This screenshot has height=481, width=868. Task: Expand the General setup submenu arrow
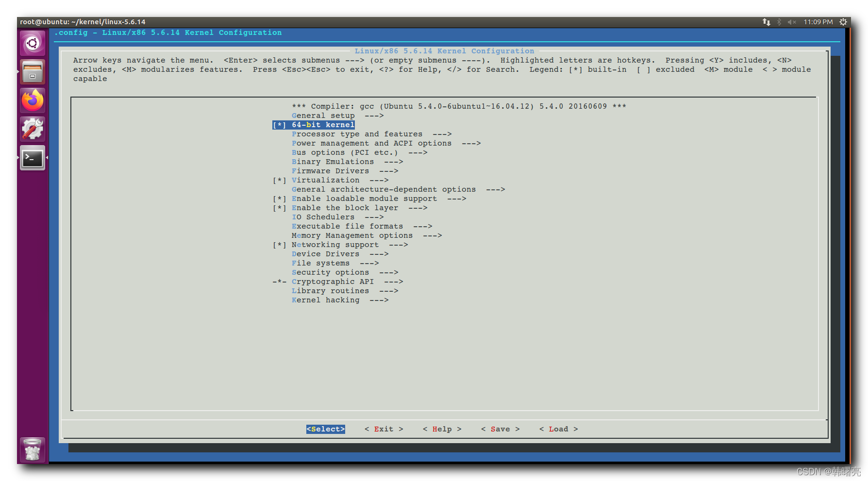pos(374,116)
